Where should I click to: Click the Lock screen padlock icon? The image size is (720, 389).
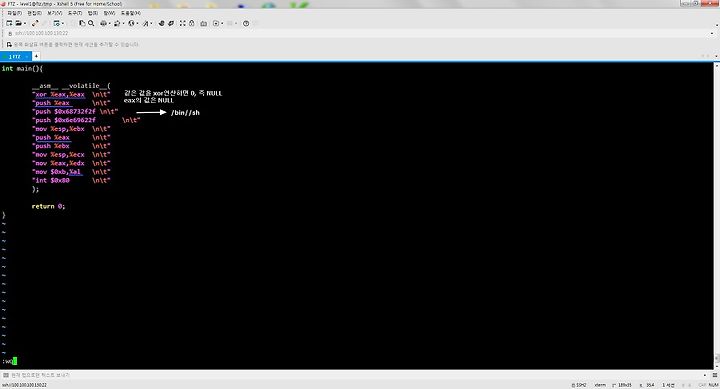192,23
